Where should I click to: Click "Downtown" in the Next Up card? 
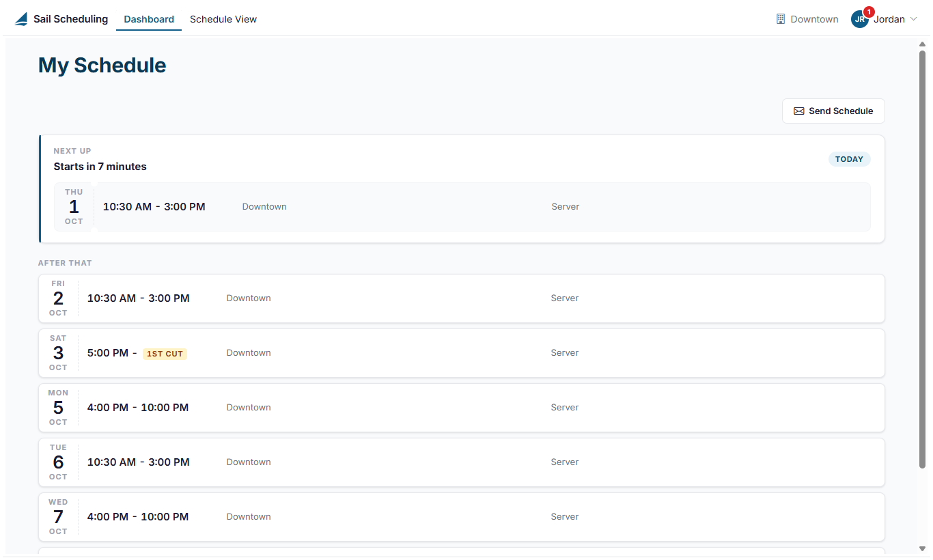pyautogui.click(x=264, y=207)
